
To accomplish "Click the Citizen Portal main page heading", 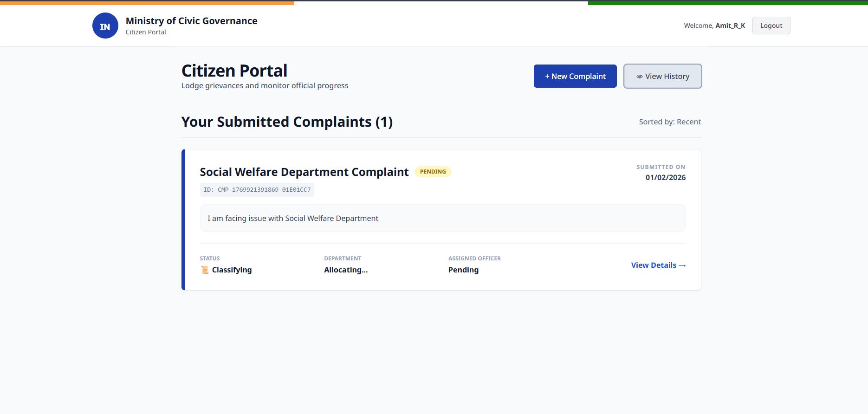I will click(234, 71).
